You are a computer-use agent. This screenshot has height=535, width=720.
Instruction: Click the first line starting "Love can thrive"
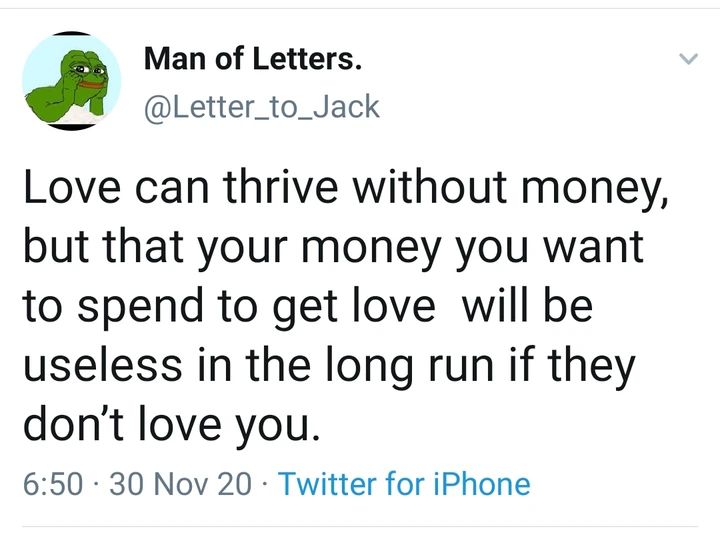coord(345,188)
